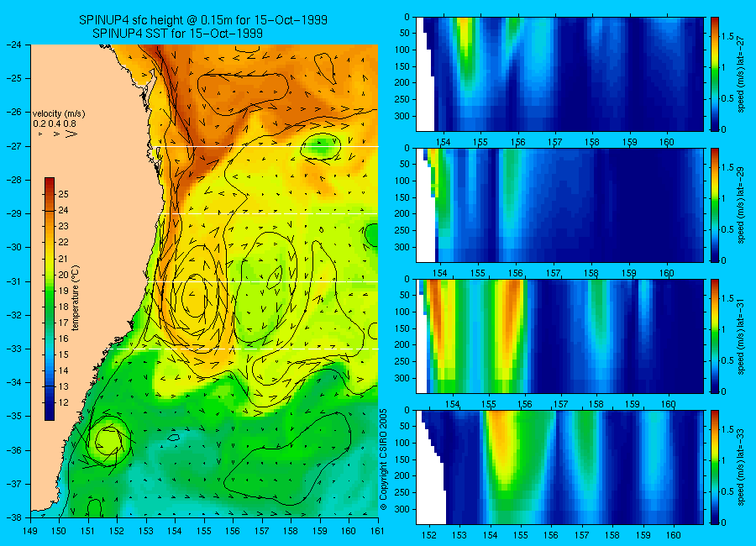Click the '12' value on temperature color bar
756x546 pixels.
[63, 402]
